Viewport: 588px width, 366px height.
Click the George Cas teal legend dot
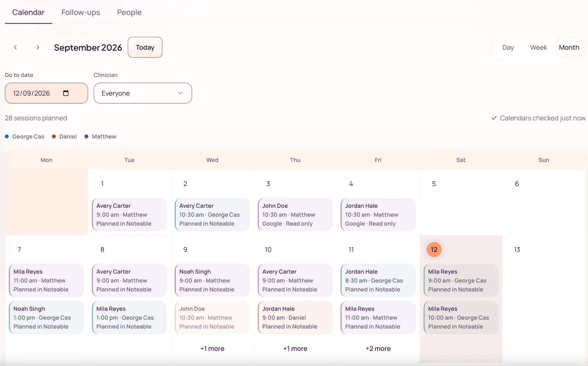[7, 136]
